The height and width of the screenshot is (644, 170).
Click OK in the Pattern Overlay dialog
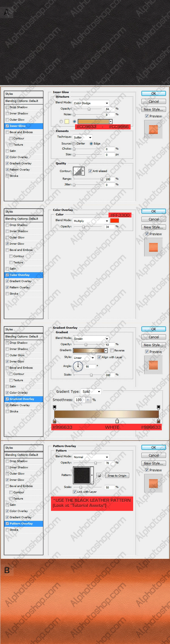coord(154,447)
